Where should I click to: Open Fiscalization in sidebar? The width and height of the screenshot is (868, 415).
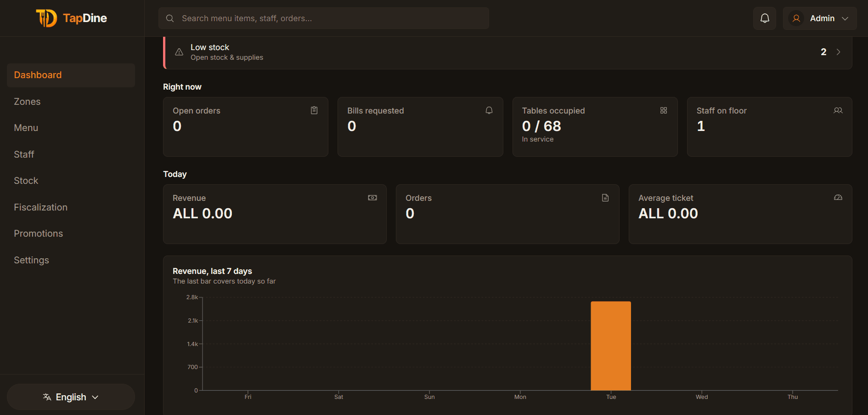(71, 207)
